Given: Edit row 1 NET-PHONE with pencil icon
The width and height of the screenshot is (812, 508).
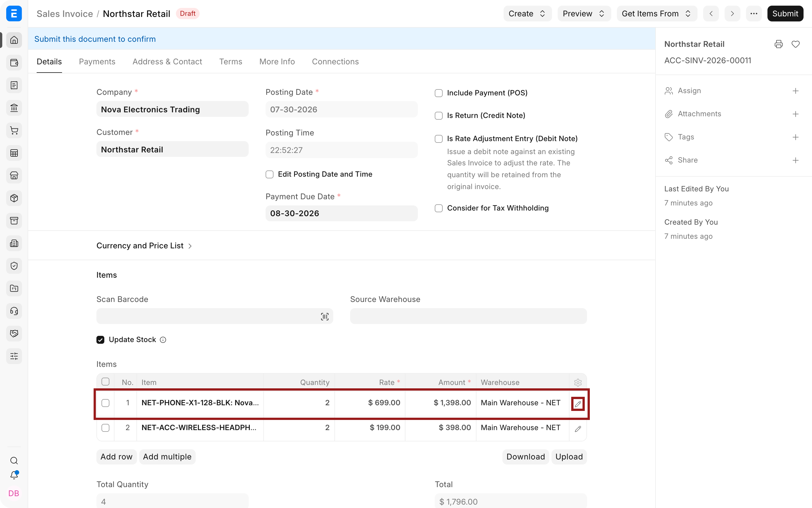Looking at the screenshot, I should coord(578,404).
